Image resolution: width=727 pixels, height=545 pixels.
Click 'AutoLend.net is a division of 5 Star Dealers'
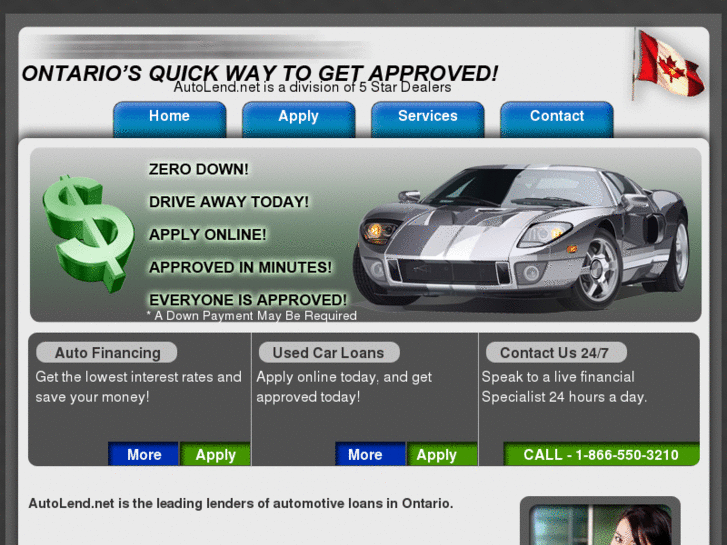(312, 87)
